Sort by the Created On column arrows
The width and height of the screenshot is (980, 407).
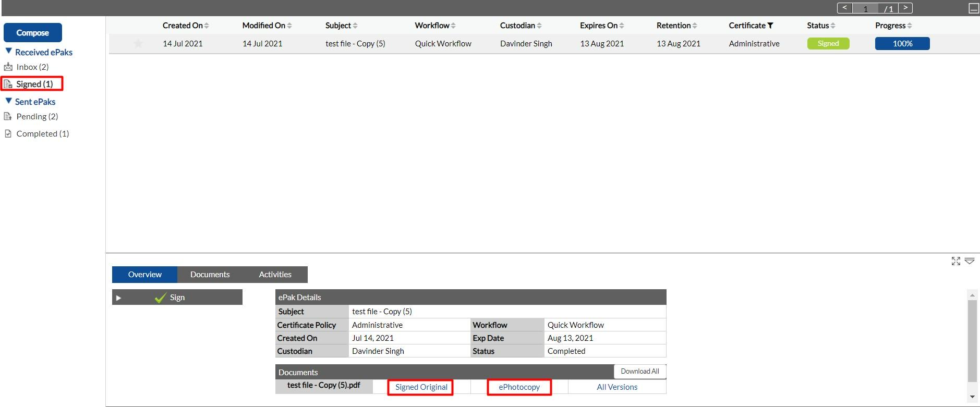pos(207,26)
